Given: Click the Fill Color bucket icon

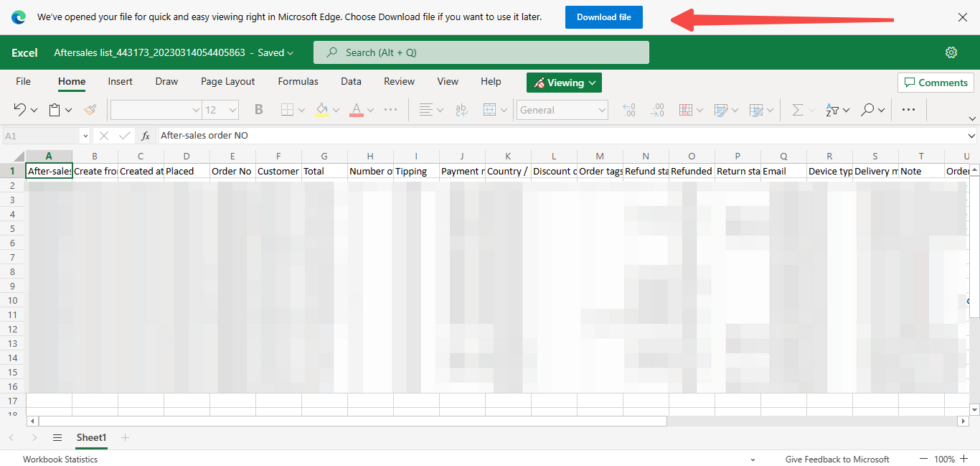Looking at the screenshot, I should click(x=322, y=110).
